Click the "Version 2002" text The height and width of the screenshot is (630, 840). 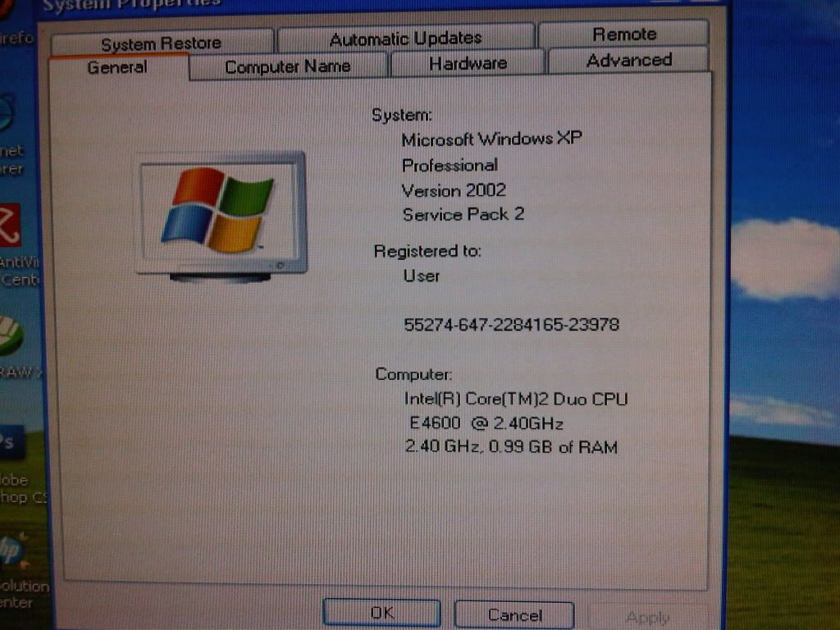point(453,190)
